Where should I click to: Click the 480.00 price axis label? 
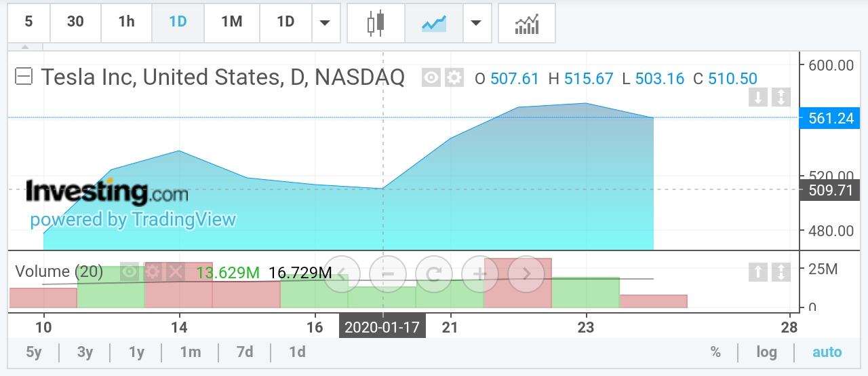[831, 231]
